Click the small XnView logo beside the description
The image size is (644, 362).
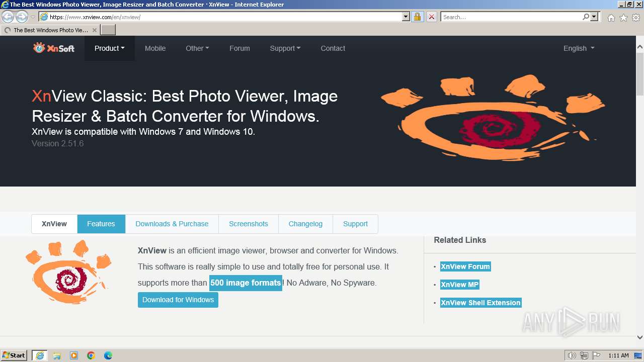(68, 271)
